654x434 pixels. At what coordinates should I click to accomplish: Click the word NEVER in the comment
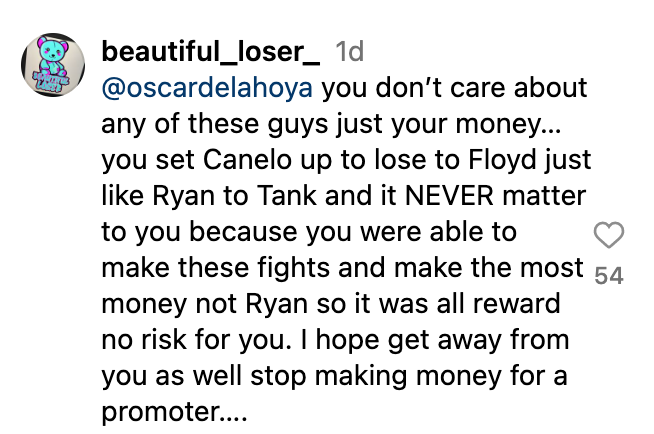(x=450, y=196)
